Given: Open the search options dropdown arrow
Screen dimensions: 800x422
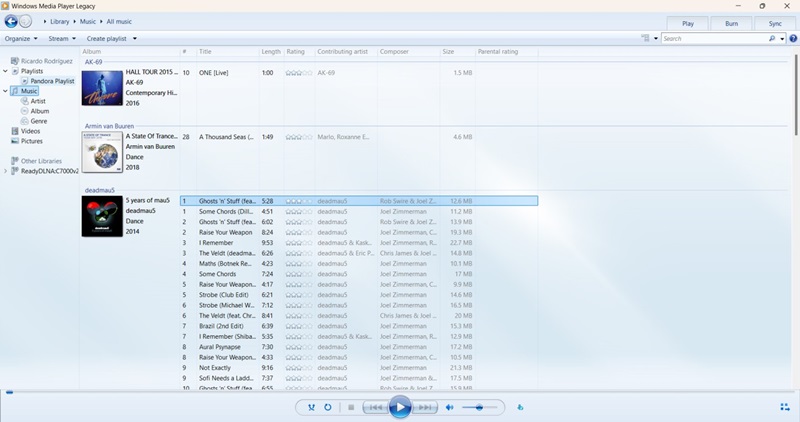Looking at the screenshot, I should (782, 39).
